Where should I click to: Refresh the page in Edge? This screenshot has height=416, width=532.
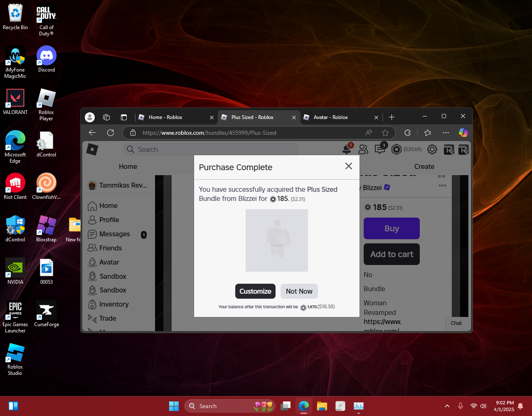(111, 133)
